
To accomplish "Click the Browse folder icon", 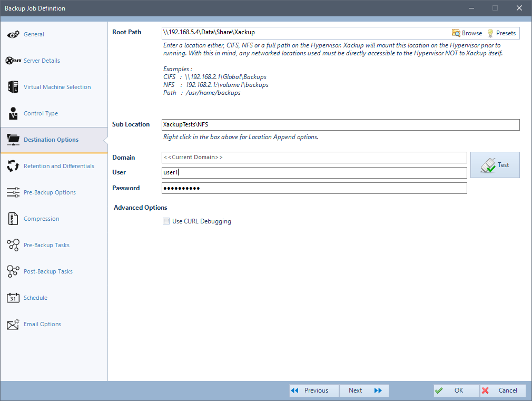I will pos(456,33).
